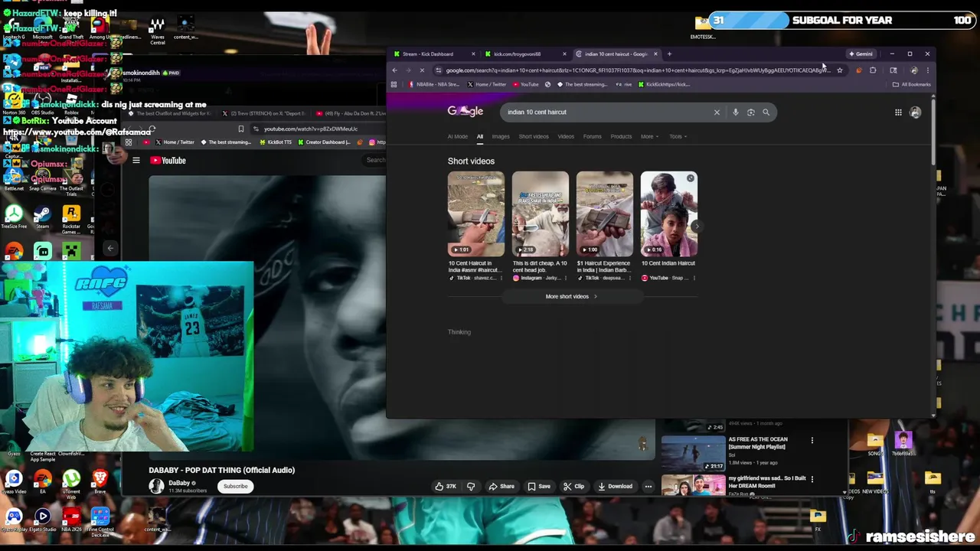Expand the More dropdown in Google filters
The width and height of the screenshot is (980, 551).
tap(649, 137)
